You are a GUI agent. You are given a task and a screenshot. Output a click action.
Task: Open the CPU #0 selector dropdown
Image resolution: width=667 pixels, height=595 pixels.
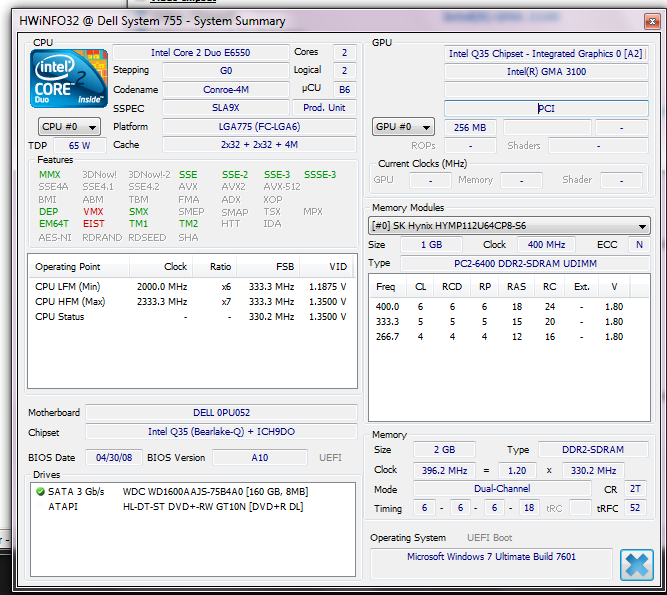tap(69, 127)
